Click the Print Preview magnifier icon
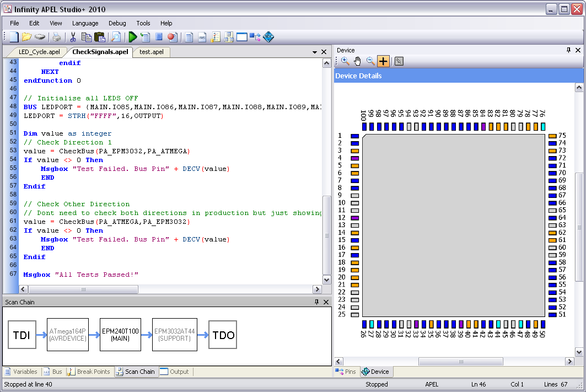This screenshot has height=392, width=586. click(x=116, y=37)
